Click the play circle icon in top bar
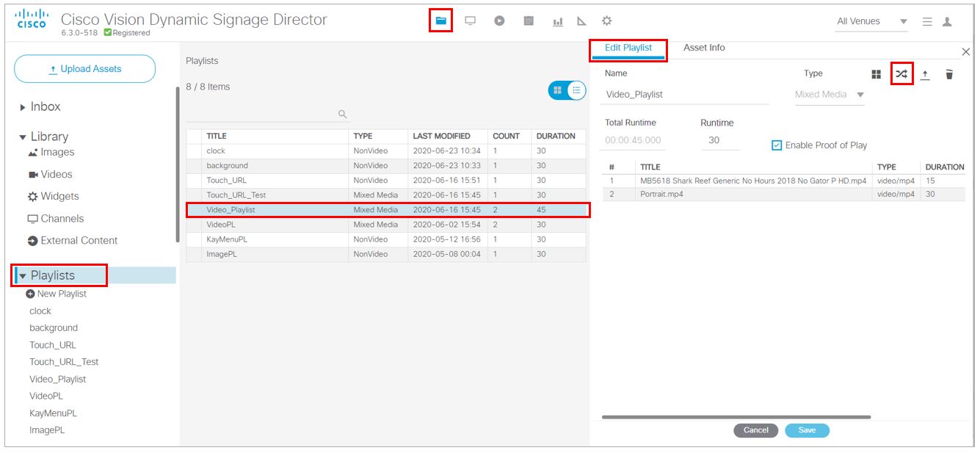The image size is (980, 453). click(499, 21)
